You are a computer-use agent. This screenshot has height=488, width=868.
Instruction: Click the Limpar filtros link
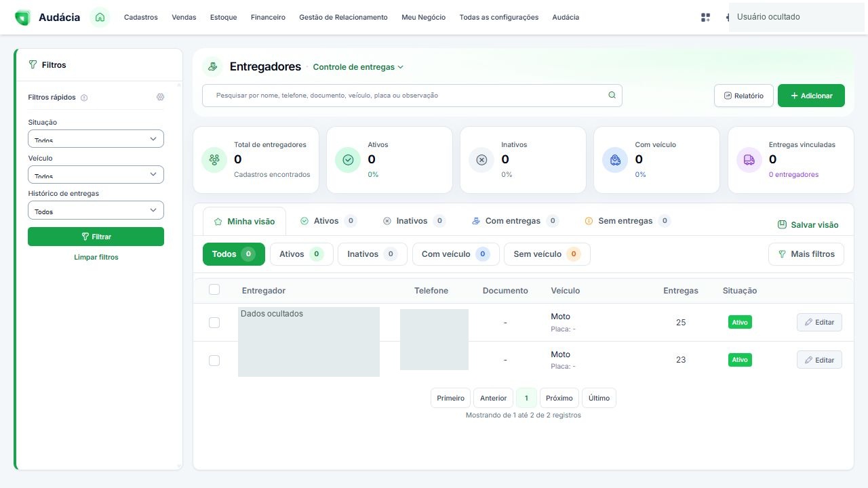[x=96, y=258]
